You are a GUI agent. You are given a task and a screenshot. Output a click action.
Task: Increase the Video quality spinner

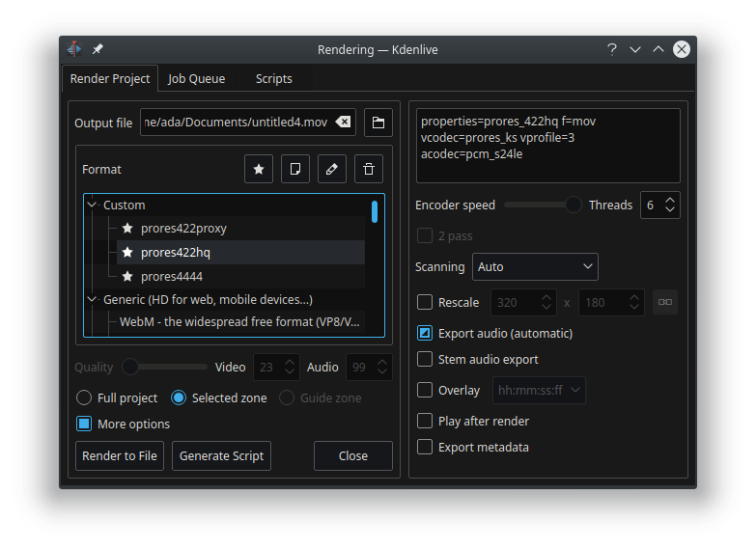(290, 362)
